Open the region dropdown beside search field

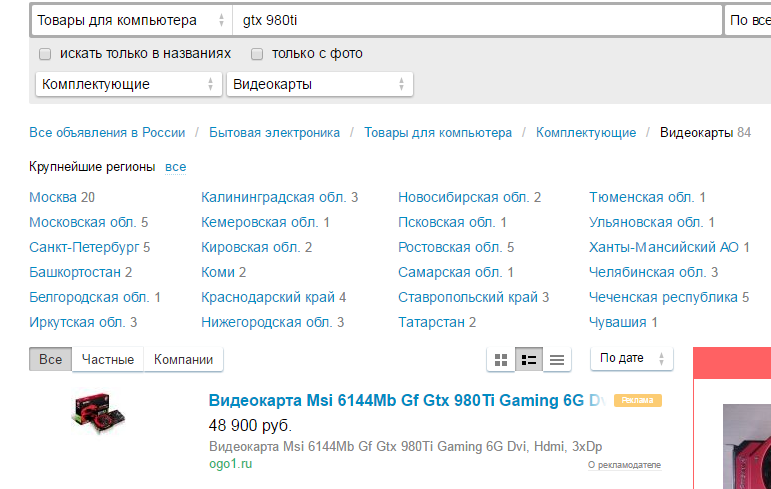coord(747,20)
